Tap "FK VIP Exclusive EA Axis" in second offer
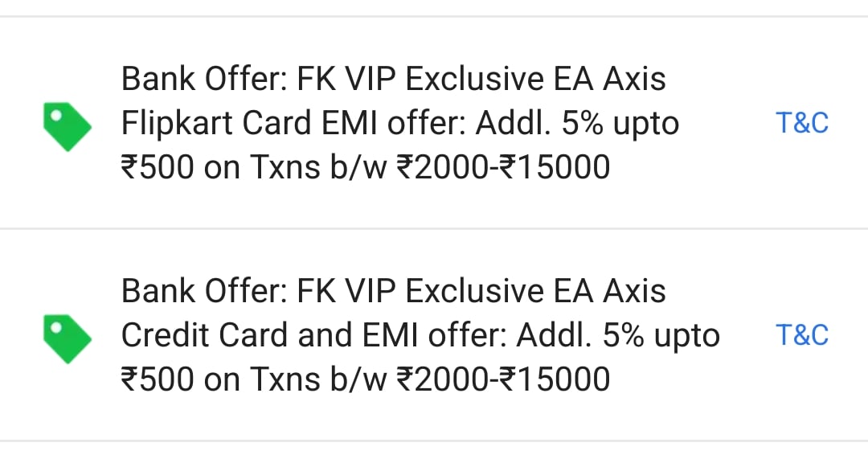868x463 pixels. pyautogui.click(x=481, y=291)
